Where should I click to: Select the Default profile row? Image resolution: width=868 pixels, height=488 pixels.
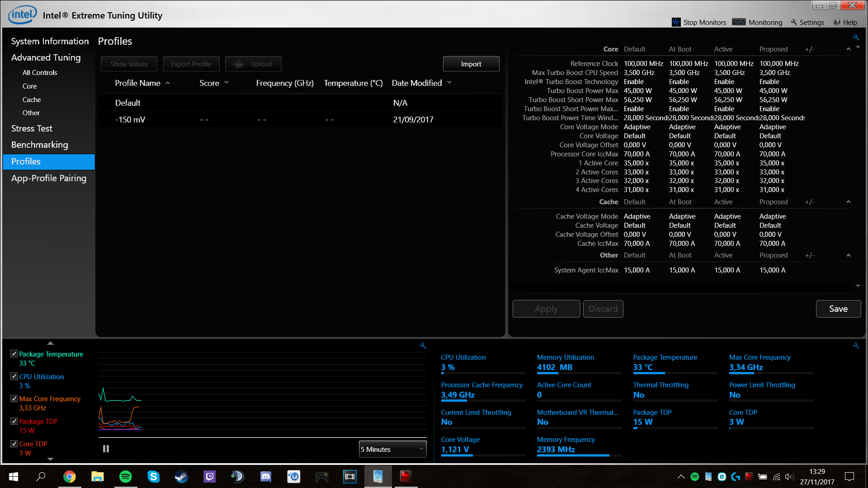coord(300,103)
